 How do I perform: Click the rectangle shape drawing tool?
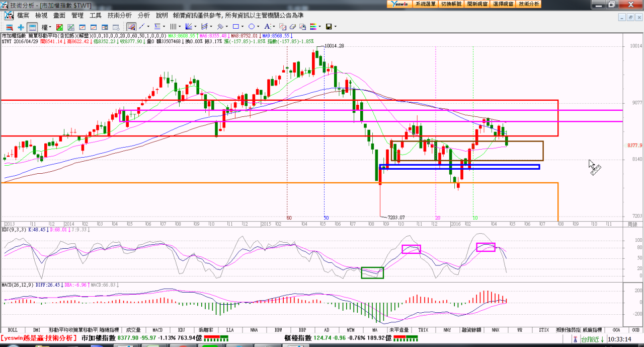click(235, 27)
